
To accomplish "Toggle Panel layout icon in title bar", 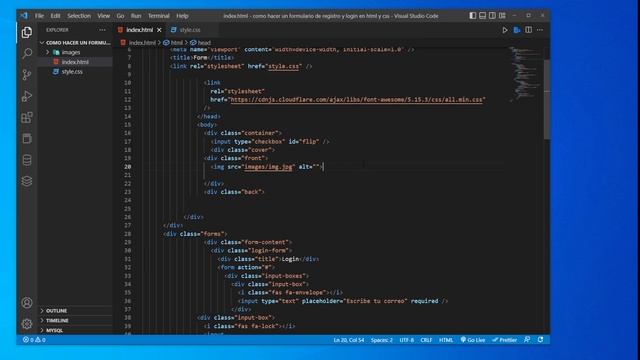I will pyautogui.click(x=482, y=16).
